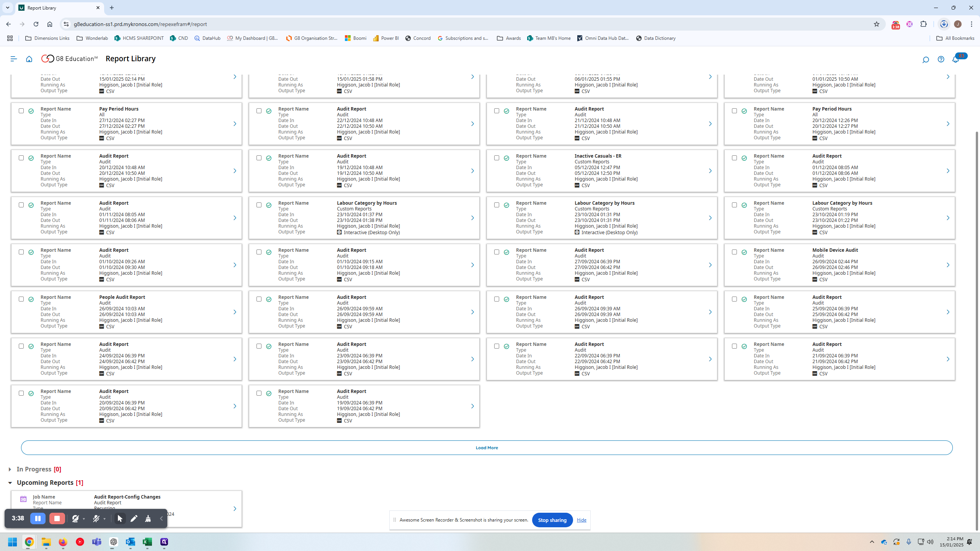Open details chevron for People Audit Report

tap(235, 312)
